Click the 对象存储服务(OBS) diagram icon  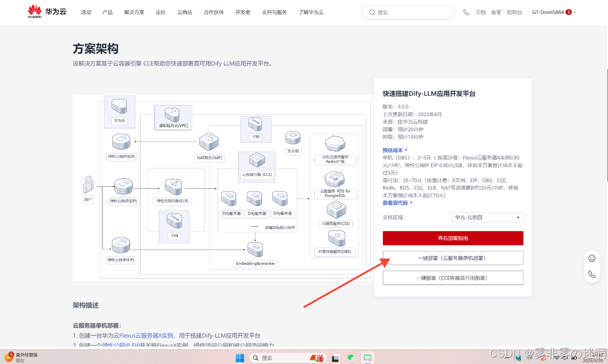337,238
